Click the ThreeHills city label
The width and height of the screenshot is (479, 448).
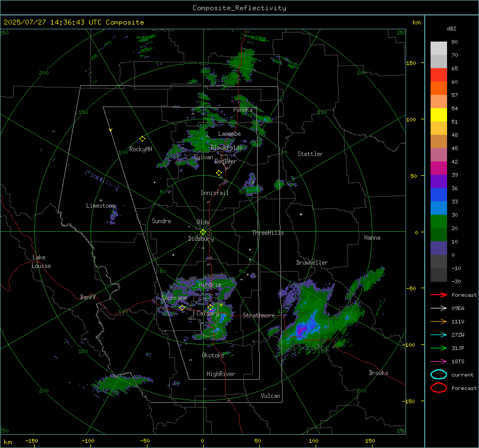click(268, 233)
